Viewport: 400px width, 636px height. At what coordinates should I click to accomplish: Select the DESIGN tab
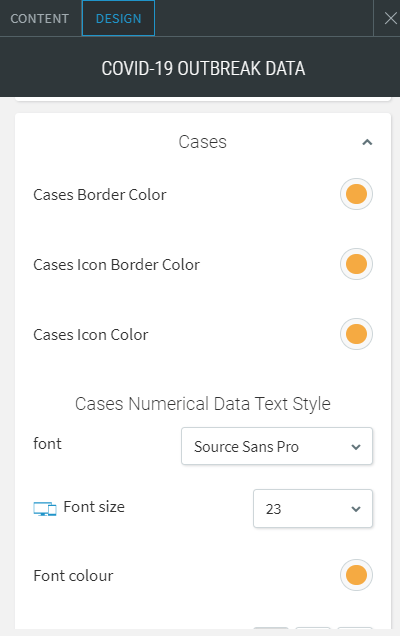[118, 18]
